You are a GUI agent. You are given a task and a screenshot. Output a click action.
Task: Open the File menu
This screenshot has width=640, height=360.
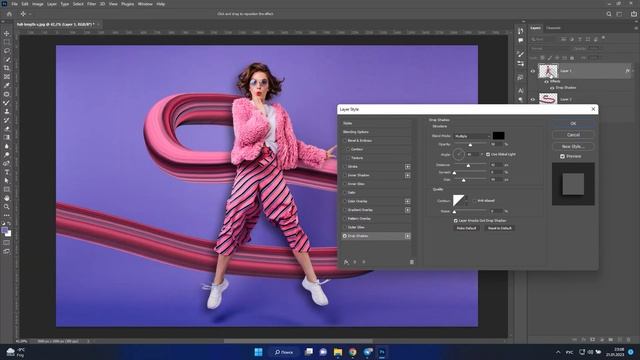click(x=14, y=4)
